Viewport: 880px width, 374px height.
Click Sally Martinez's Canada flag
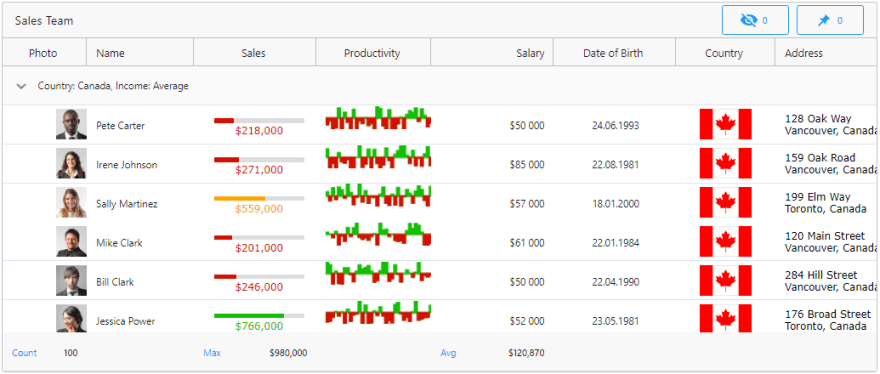(x=725, y=202)
